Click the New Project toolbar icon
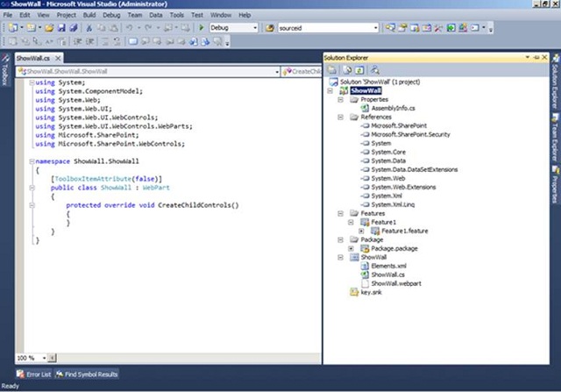 (x=13, y=28)
